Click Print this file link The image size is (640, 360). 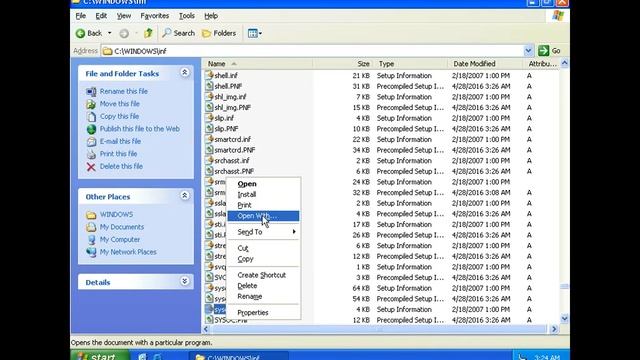(118, 154)
